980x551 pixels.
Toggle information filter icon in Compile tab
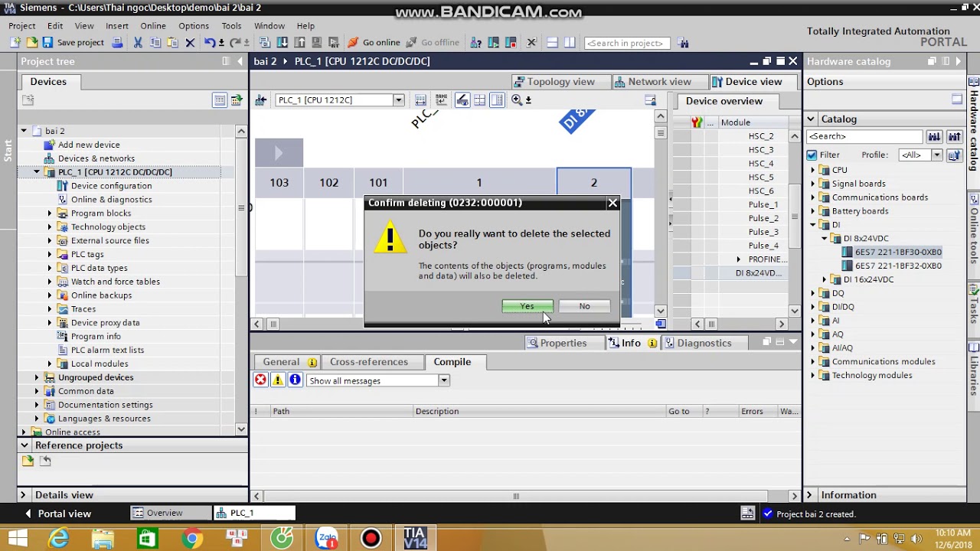[295, 380]
